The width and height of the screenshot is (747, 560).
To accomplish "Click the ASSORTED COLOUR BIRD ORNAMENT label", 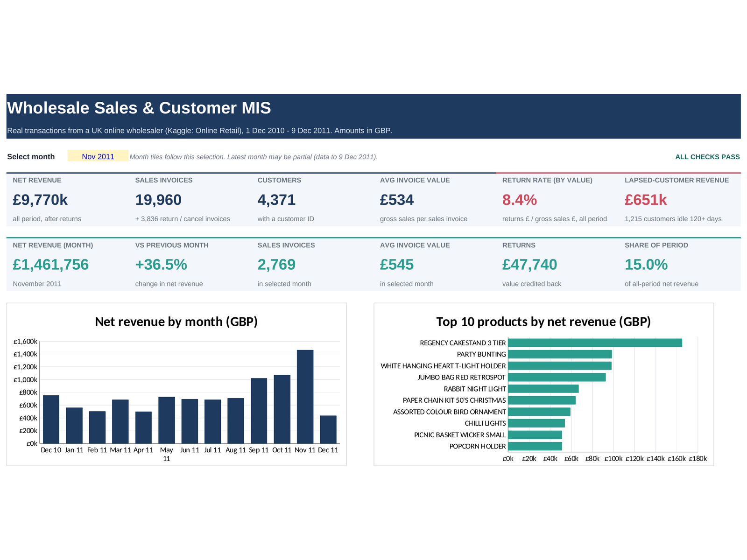I will click(449, 412).
